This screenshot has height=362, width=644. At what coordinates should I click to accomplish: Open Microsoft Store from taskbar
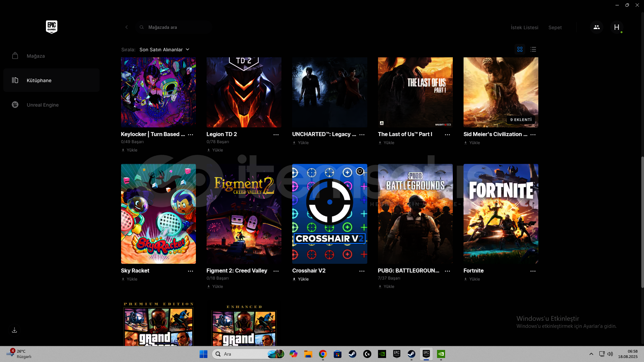click(x=337, y=354)
